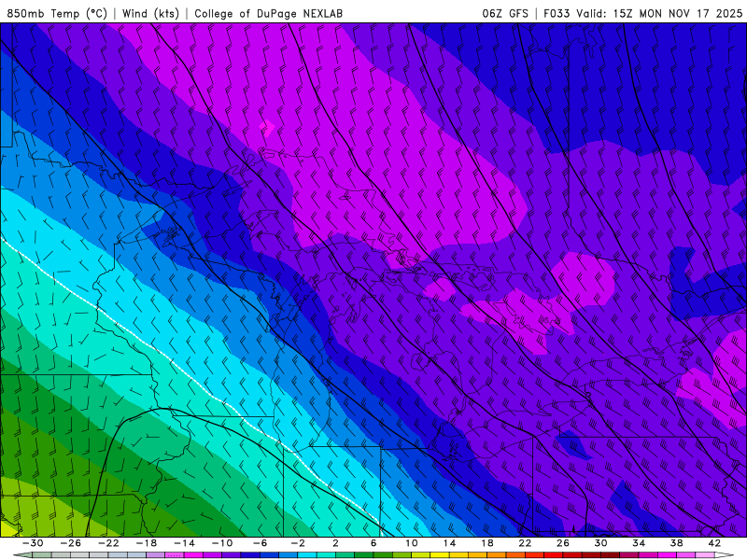Click the -26 color scale label
The height and width of the screenshot is (560, 747).
click(x=71, y=543)
